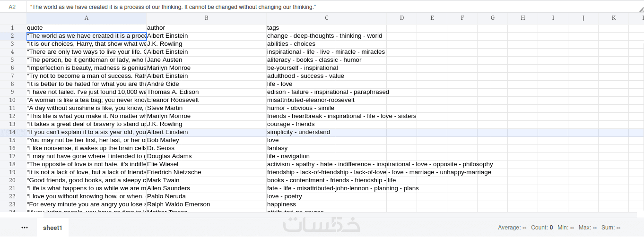Select the A2 cell name box
This screenshot has height=237, width=644.
12,7
